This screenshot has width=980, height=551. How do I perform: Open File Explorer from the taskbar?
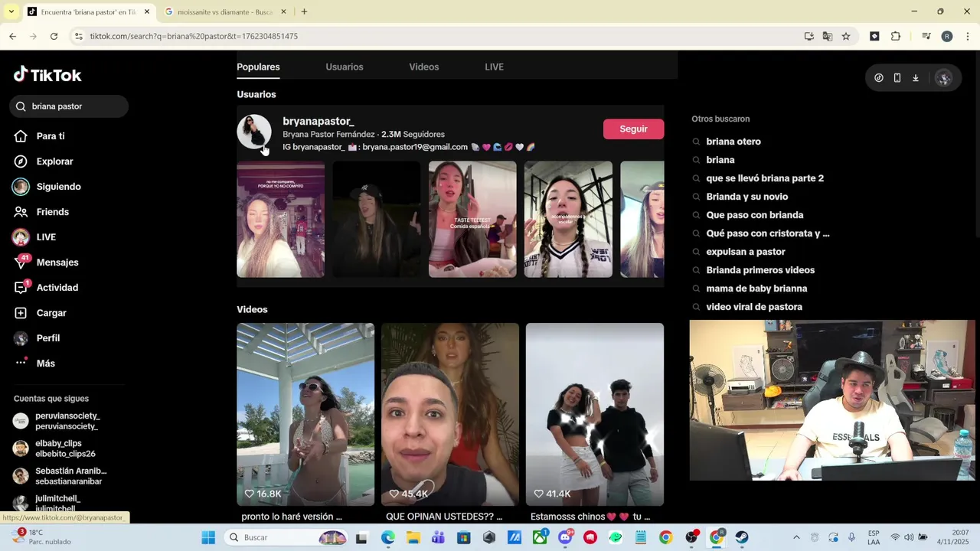413,537
